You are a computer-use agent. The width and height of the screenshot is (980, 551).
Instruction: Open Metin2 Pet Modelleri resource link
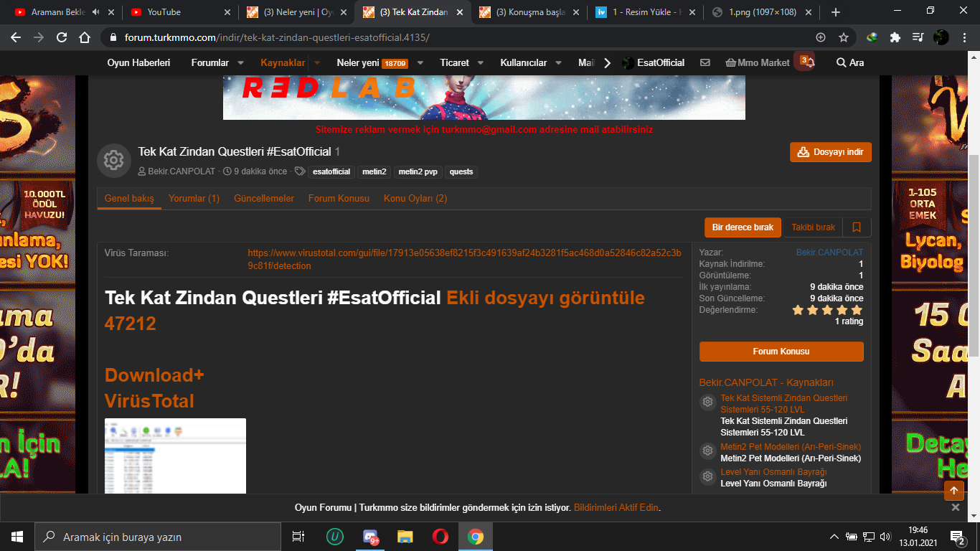(791, 446)
